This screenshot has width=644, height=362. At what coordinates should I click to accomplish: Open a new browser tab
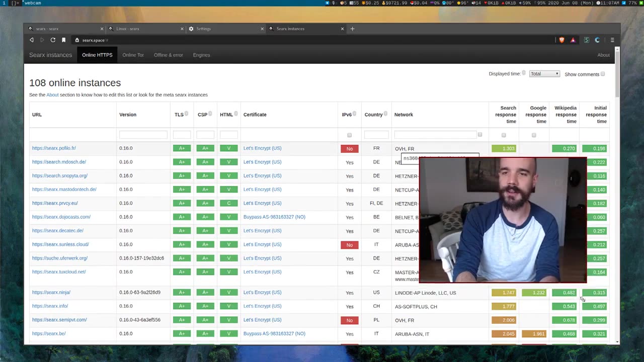click(x=352, y=29)
